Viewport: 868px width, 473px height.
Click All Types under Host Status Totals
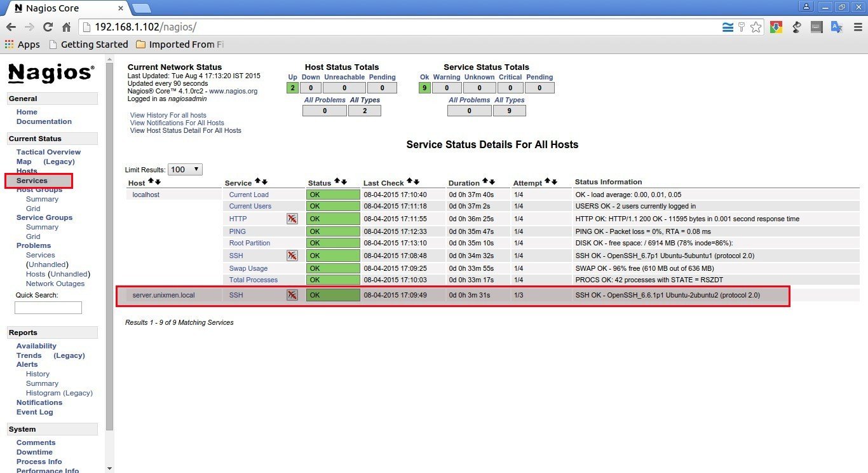click(365, 100)
